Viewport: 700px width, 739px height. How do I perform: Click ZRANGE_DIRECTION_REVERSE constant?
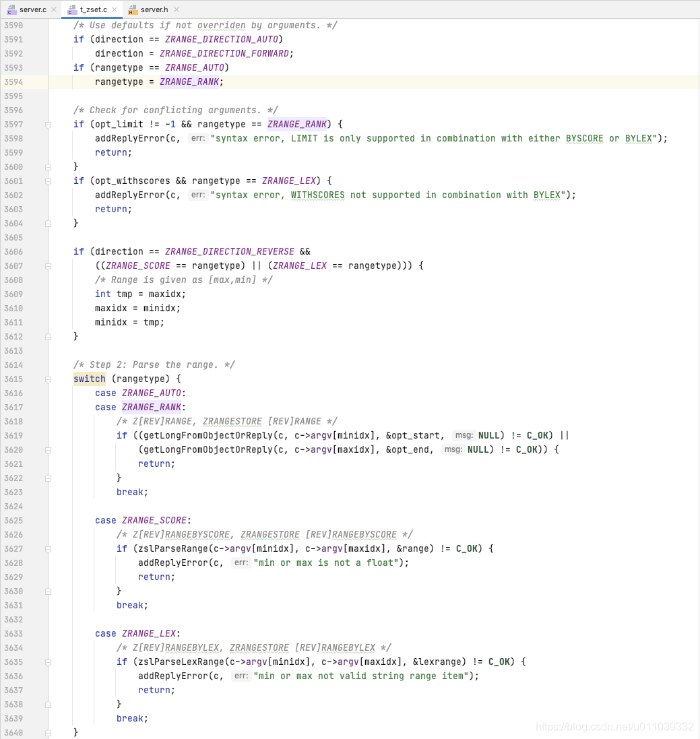tap(230, 252)
